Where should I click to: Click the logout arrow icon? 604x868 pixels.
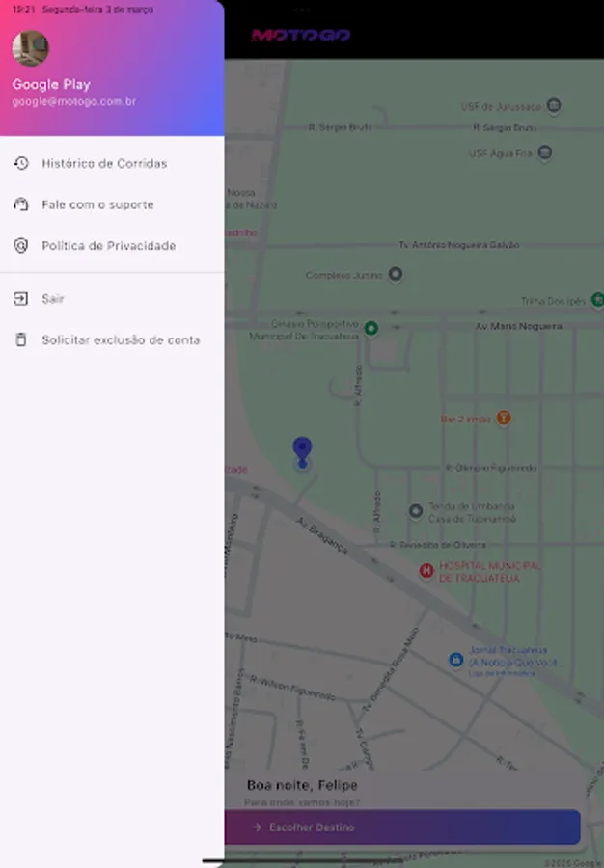pyautogui.click(x=21, y=299)
